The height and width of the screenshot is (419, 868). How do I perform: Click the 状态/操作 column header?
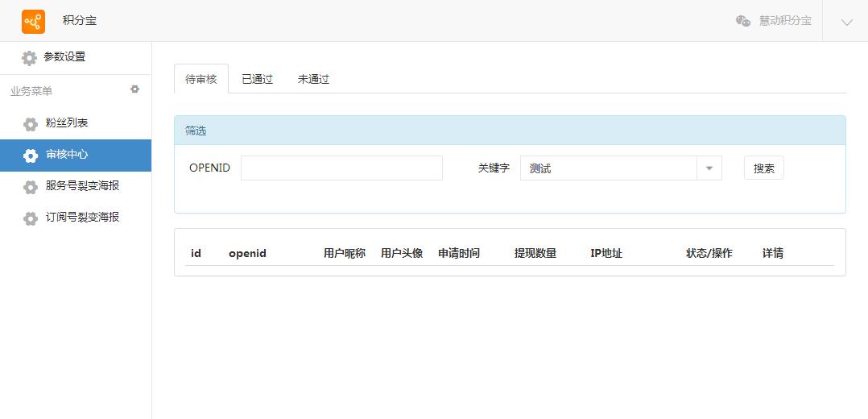pos(709,253)
